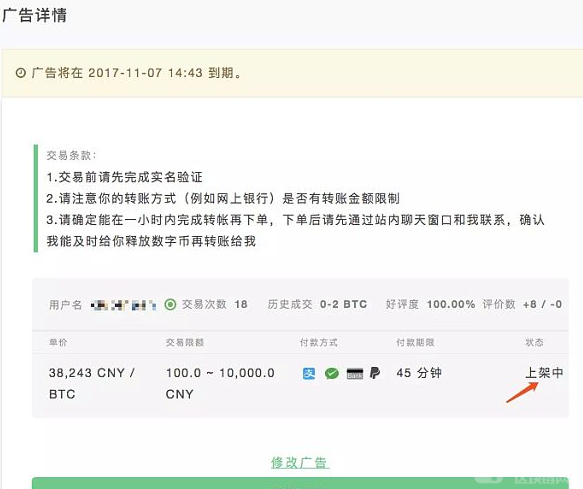Click the 交易次数 18 count
This screenshot has width=583, height=489.
[215, 305]
